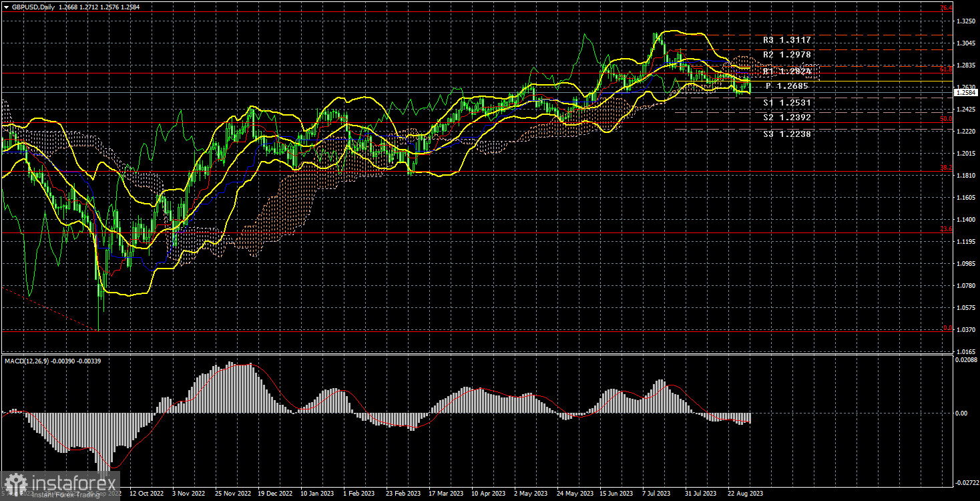Image resolution: width=980 pixels, height=501 pixels.
Task: Click the 1.0575 price axis label
Action: pyautogui.click(x=965, y=308)
